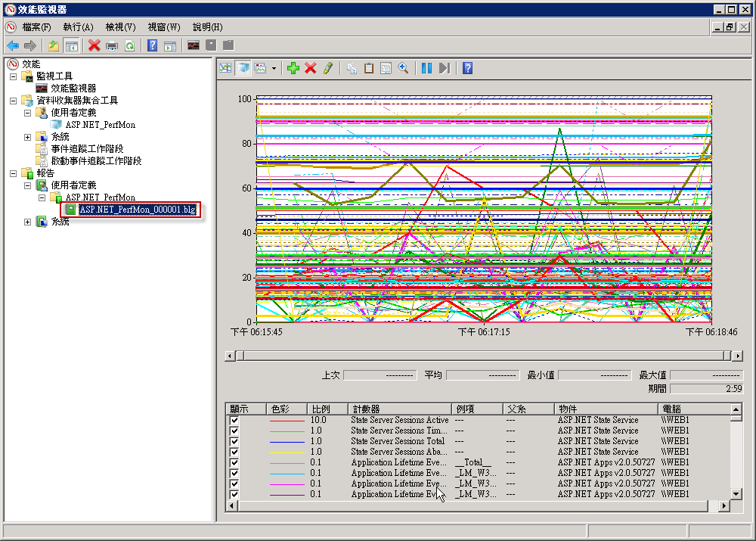Select ASP.NET_PerfMon_000001.blg report item
This screenshot has width=756, height=541.
pyautogui.click(x=138, y=210)
